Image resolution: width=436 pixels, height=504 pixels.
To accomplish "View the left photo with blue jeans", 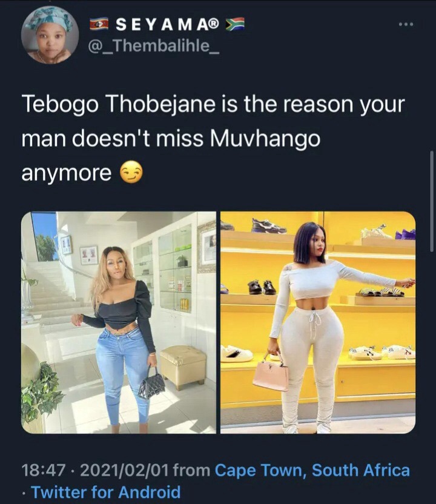I will click(x=119, y=322).
